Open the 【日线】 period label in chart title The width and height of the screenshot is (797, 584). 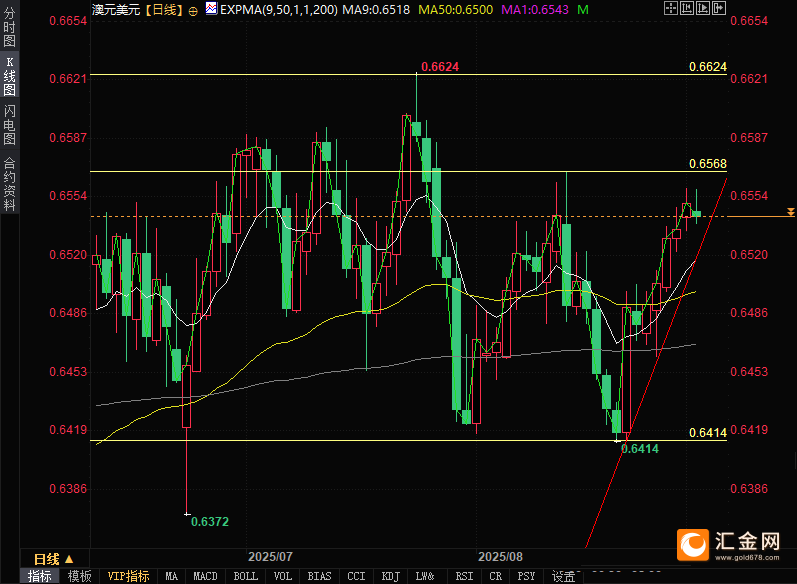tap(162, 8)
